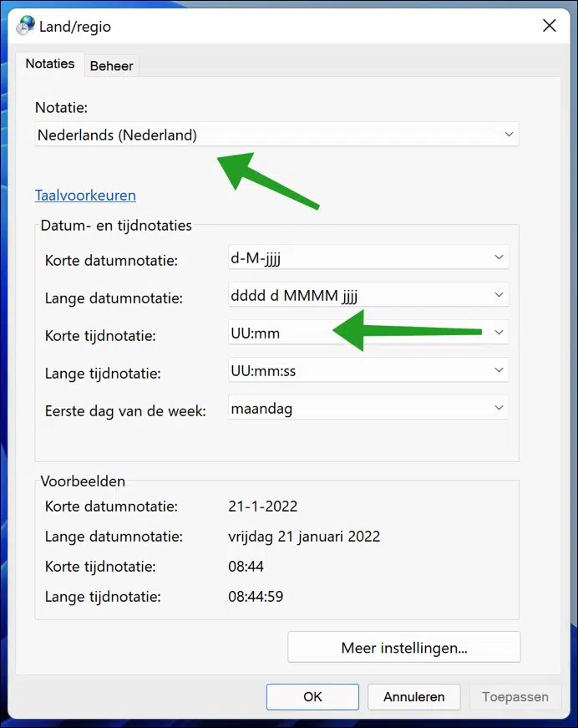Open the Notatie dropdown showing Nederlands (Nederland)
Viewport: 578px width, 728px height.
pyautogui.click(x=277, y=135)
